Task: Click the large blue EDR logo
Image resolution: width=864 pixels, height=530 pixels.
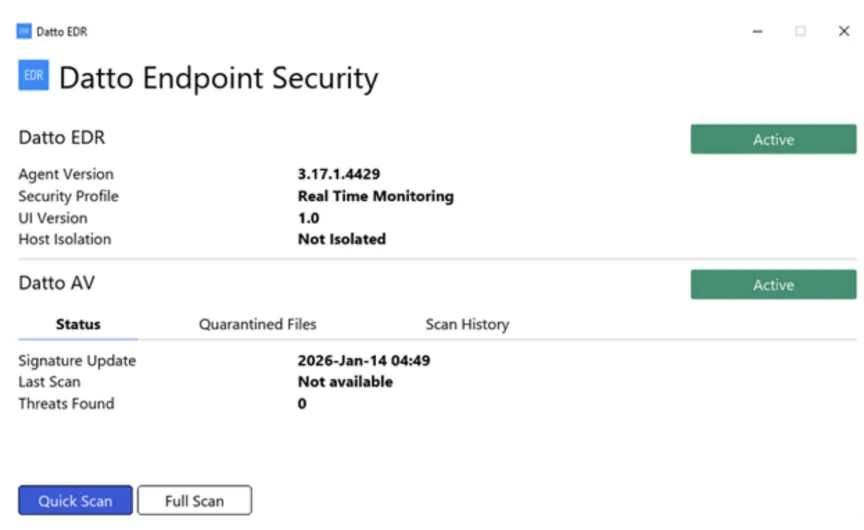Action: click(x=33, y=75)
